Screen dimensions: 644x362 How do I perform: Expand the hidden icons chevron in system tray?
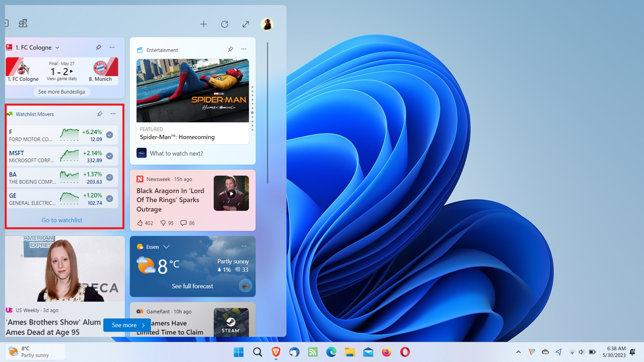pos(518,352)
